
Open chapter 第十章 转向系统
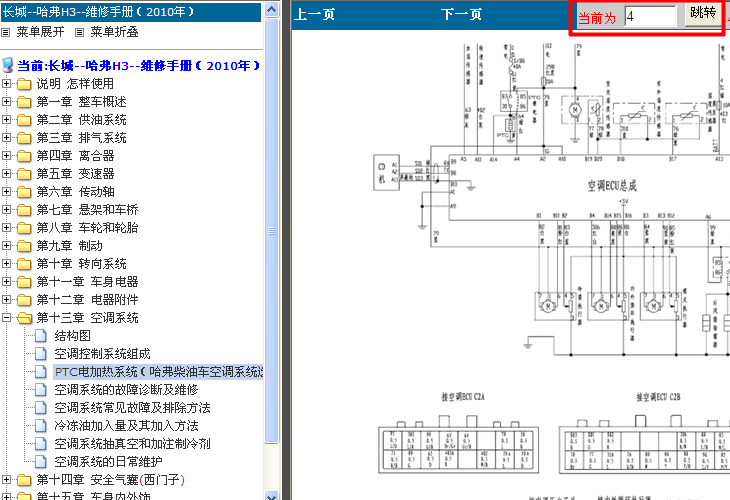81,264
